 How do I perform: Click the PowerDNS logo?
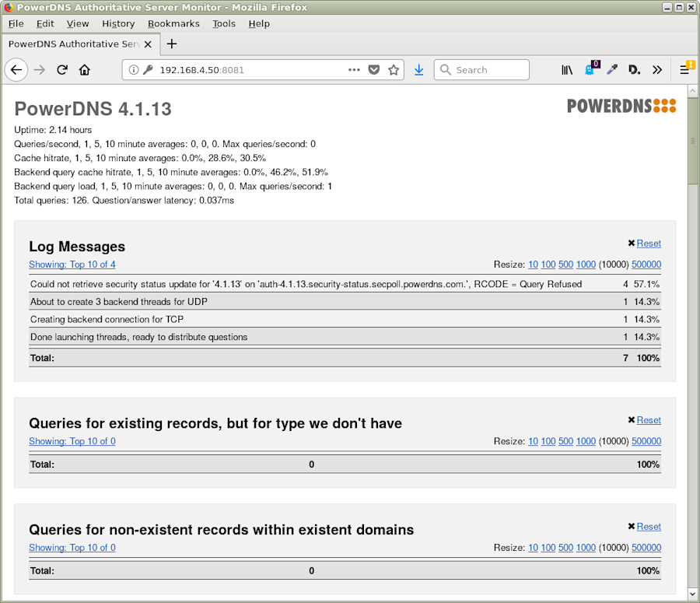pos(621,107)
